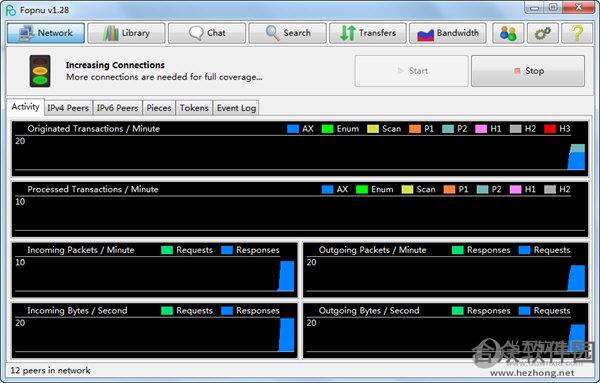This screenshot has height=383, width=600.
Task: Open the Bandwidth section
Action: coord(448,33)
